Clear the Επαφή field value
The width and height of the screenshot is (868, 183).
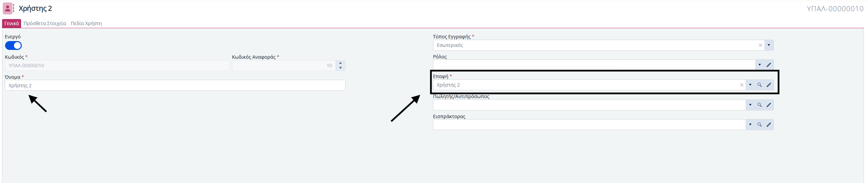[x=742, y=85]
